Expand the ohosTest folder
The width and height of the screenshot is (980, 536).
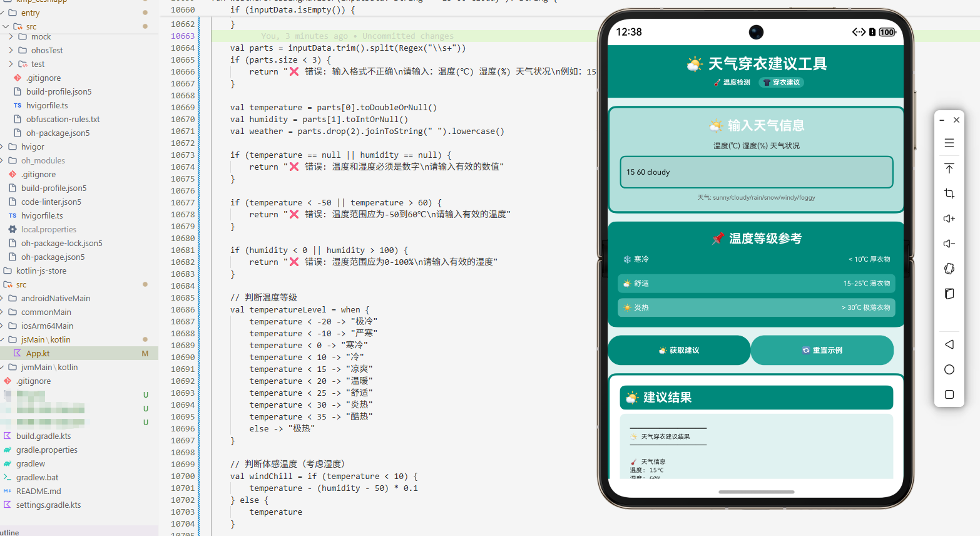tap(11, 50)
